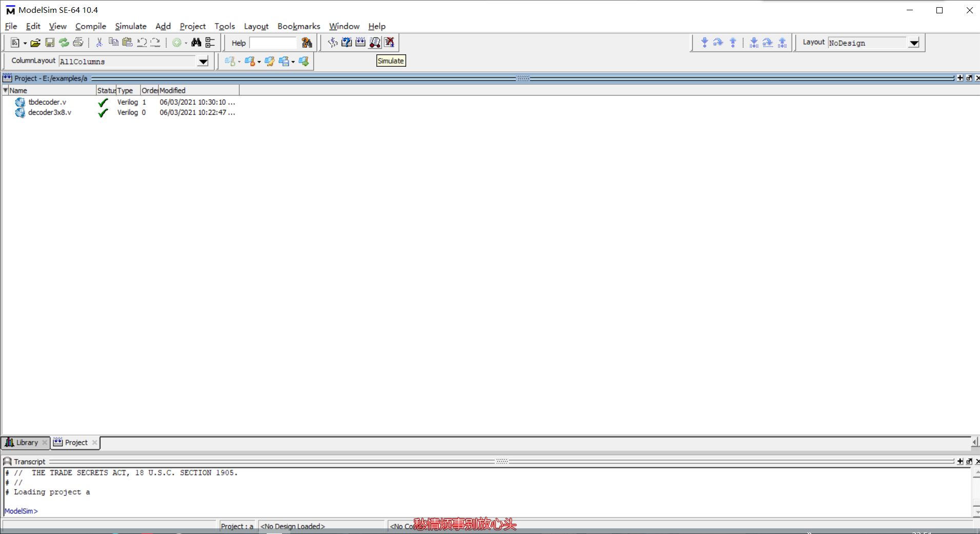Click the Undo toolbar icon
The height and width of the screenshot is (534, 980).
[142, 43]
